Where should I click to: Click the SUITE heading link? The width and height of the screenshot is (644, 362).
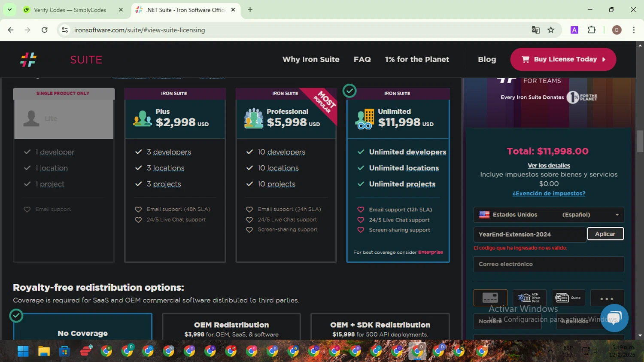coord(86,60)
